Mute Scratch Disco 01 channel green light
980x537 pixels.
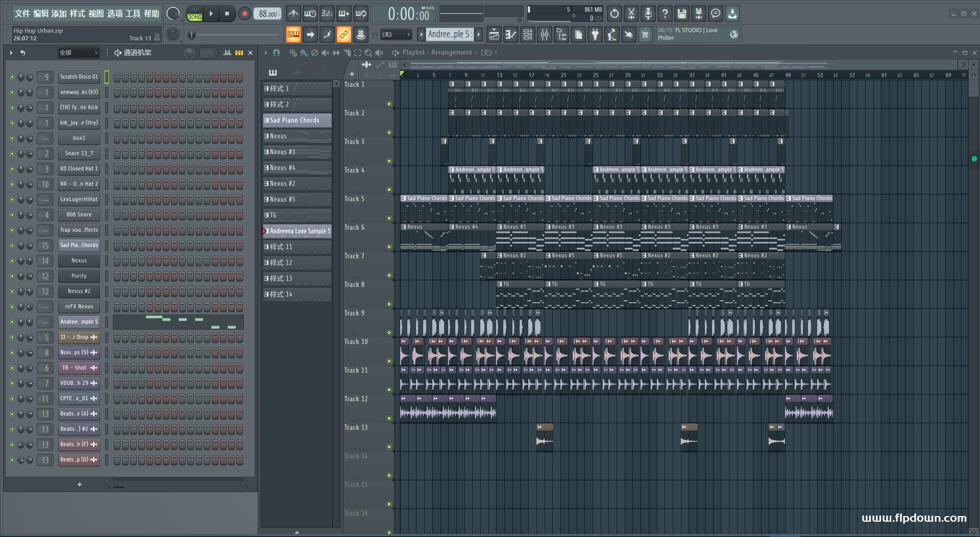coord(12,77)
